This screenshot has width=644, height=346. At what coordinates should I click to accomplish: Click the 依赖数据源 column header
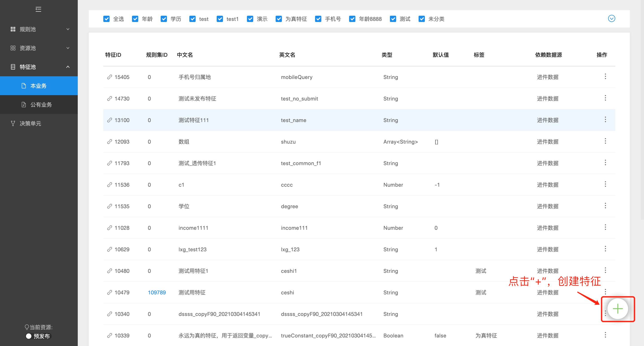(549, 55)
